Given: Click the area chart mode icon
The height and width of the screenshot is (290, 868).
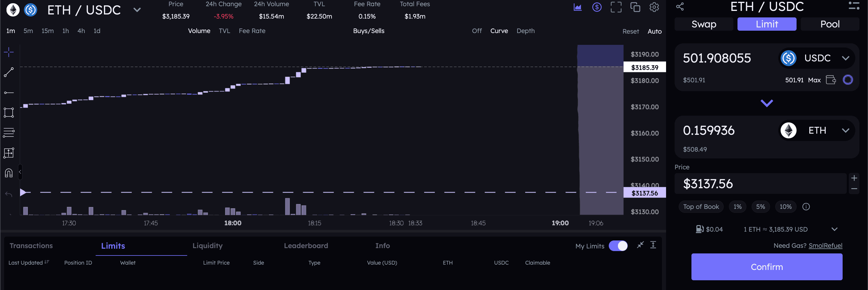Looking at the screenshot, I should point(577,7).
